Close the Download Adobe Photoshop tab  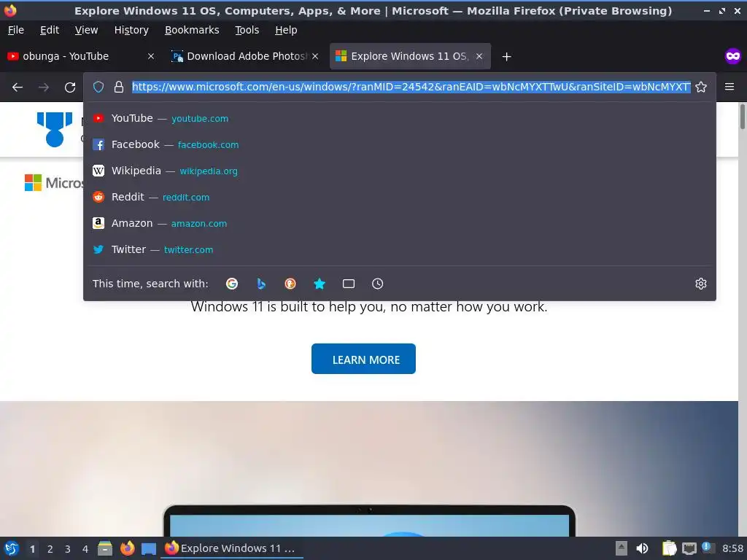pos(315,56)
